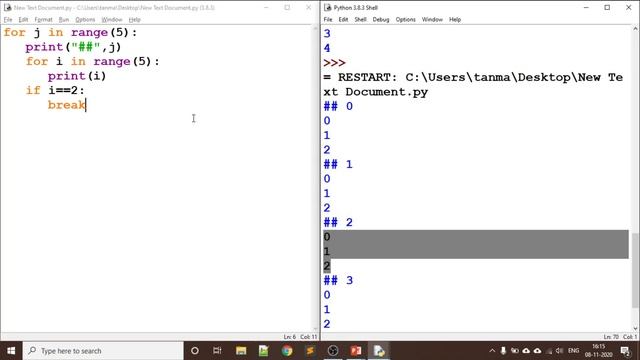The width and height of the screenshot is (640, 360).
Task: Open Run menu in editor window
Action: [64, 20]
